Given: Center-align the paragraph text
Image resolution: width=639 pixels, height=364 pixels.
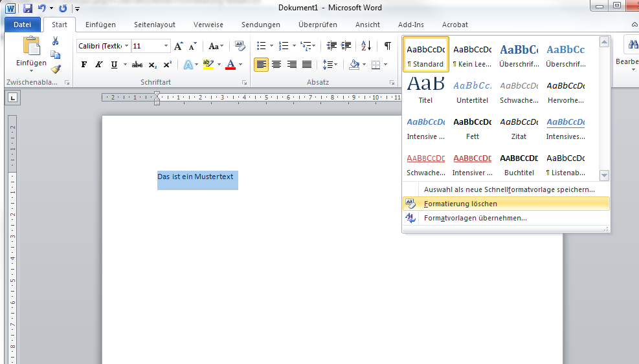Looking at the screenshot, I should click(276, 65).
